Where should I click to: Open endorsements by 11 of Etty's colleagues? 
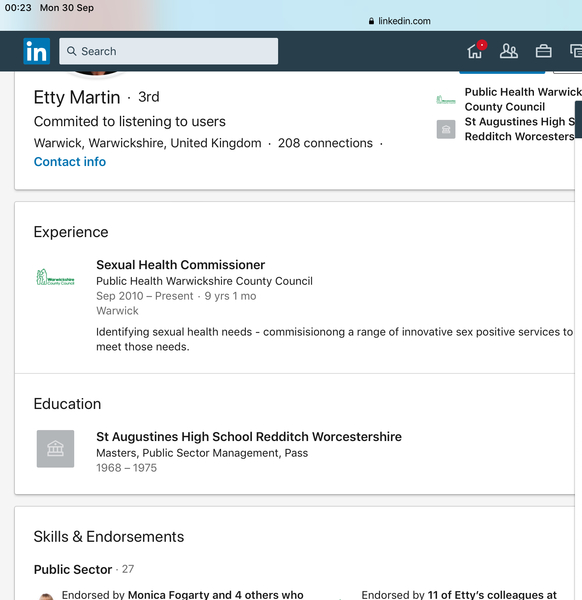coord(459,595)
